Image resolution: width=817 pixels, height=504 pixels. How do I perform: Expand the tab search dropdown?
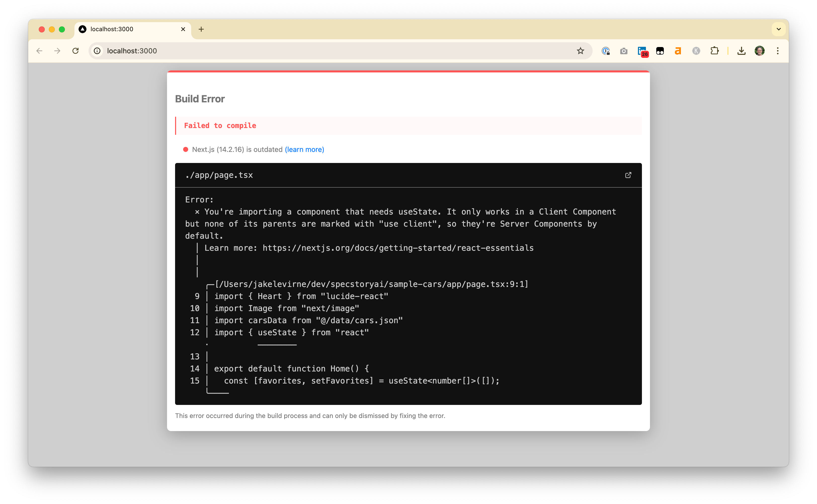pos(779,29)
